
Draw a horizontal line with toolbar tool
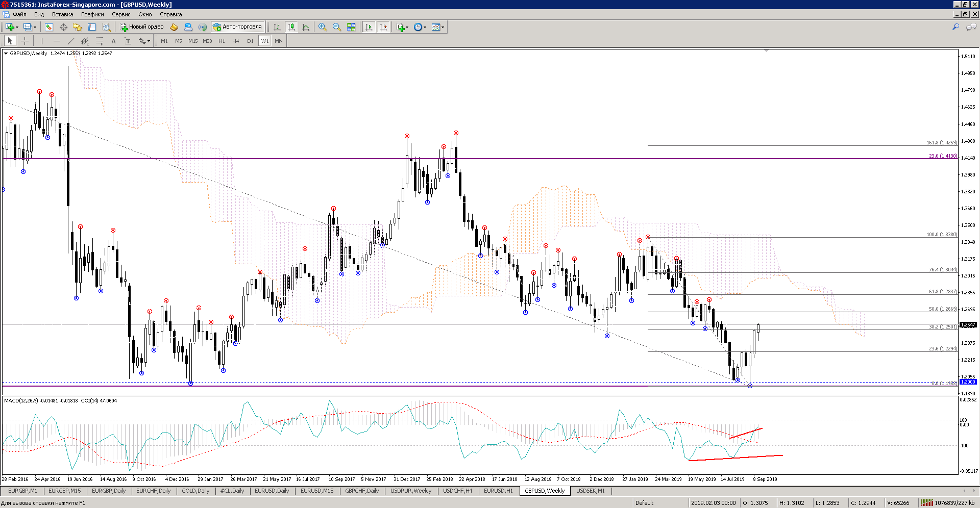pyautogui.click(x=56, y=41)
